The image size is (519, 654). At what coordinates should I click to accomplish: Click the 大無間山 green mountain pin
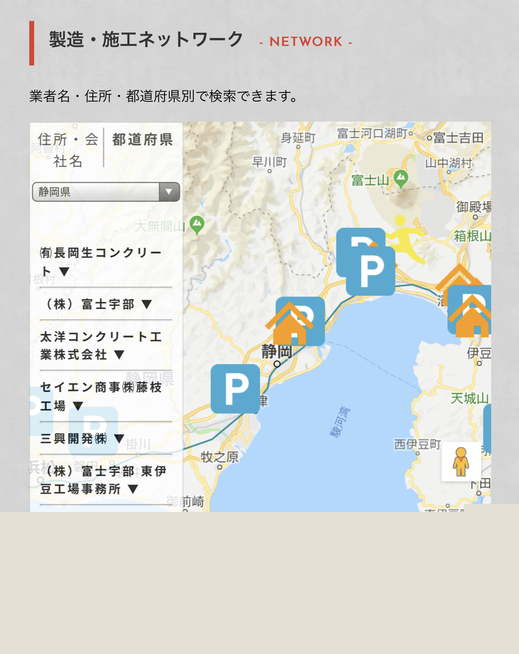tap(197, 225)
